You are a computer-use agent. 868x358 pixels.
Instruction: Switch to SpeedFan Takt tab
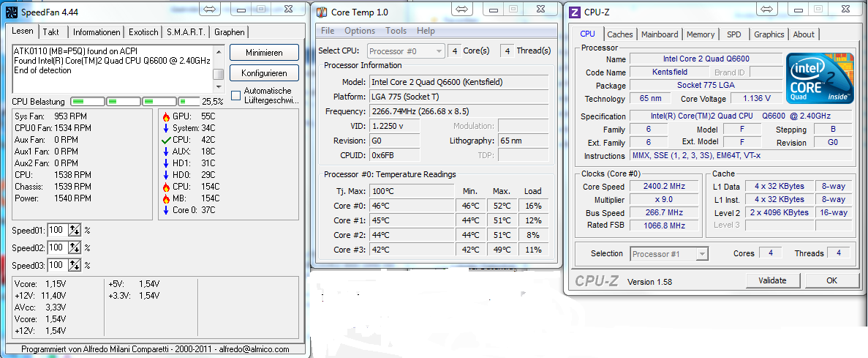pos(51,31)
